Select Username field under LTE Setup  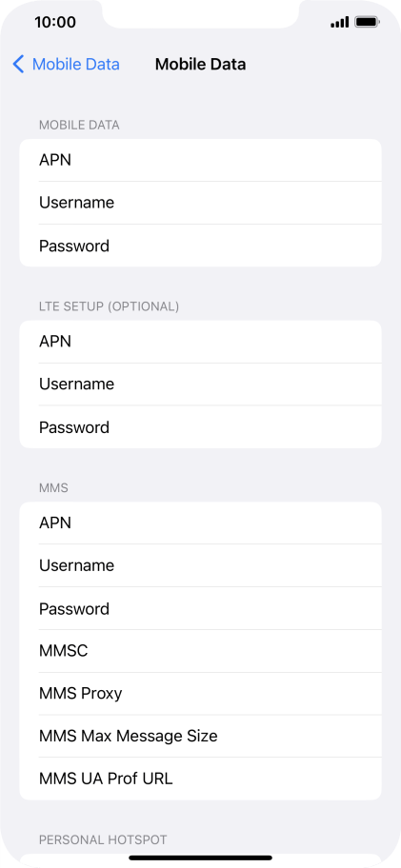tap(200, 385)
